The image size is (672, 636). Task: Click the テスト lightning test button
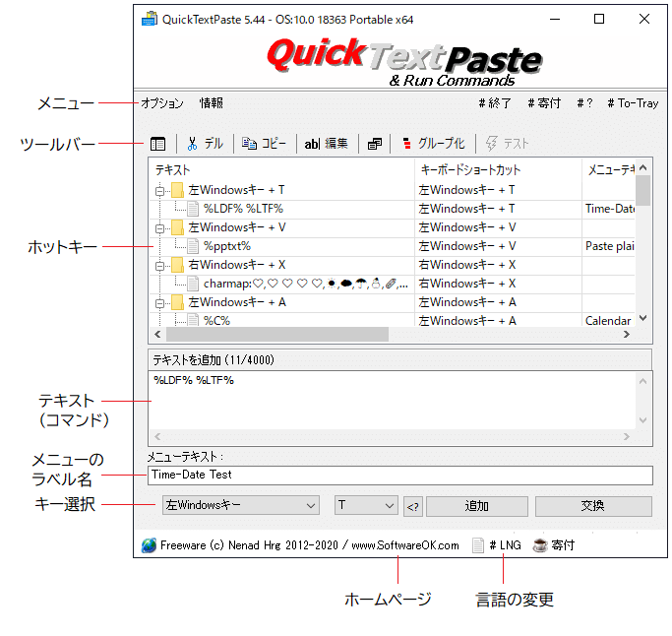pyautogui.click(x=507, y=144)
